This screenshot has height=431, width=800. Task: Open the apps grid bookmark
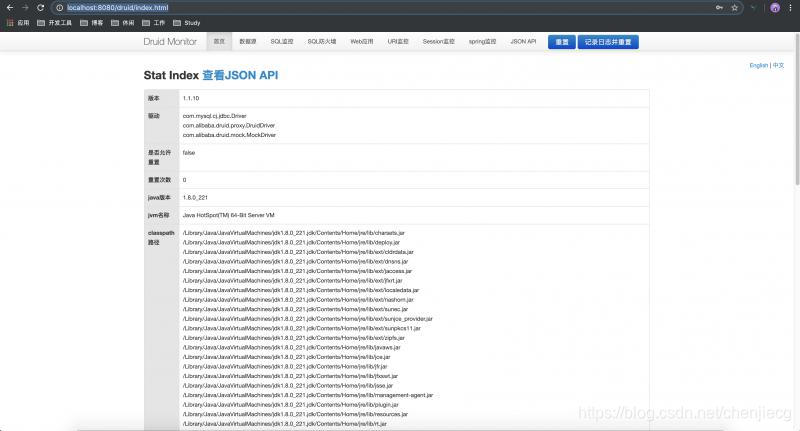18,23
